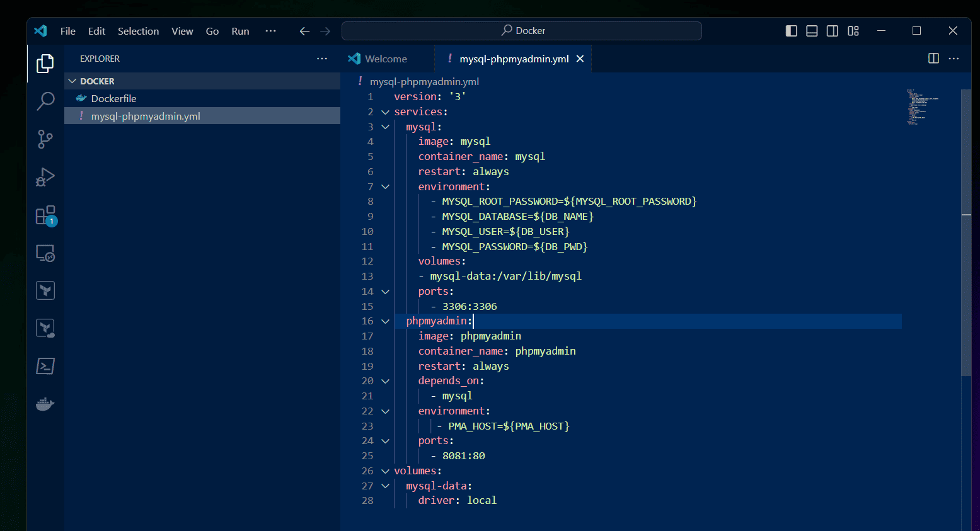Click the mysql-phpmyadmin.yml breadcrumb
The height and width of the screenshot is (531, 980).
point(424,81)
